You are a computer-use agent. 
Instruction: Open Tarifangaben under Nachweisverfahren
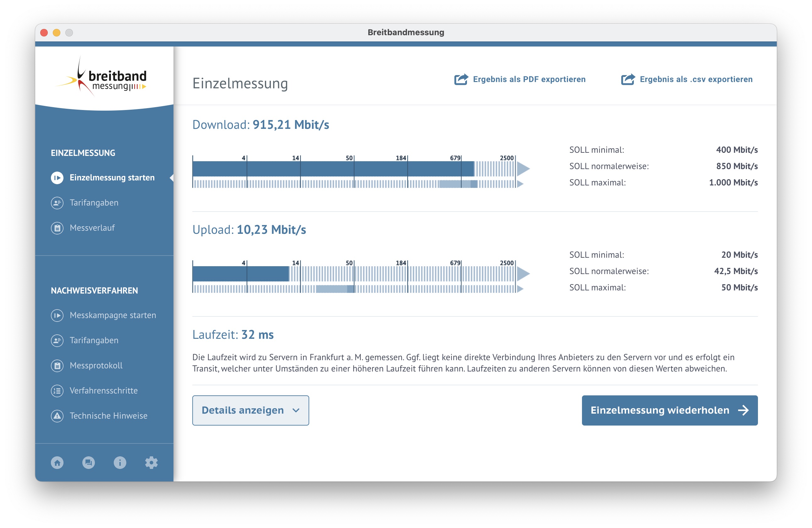coord(94,340)
